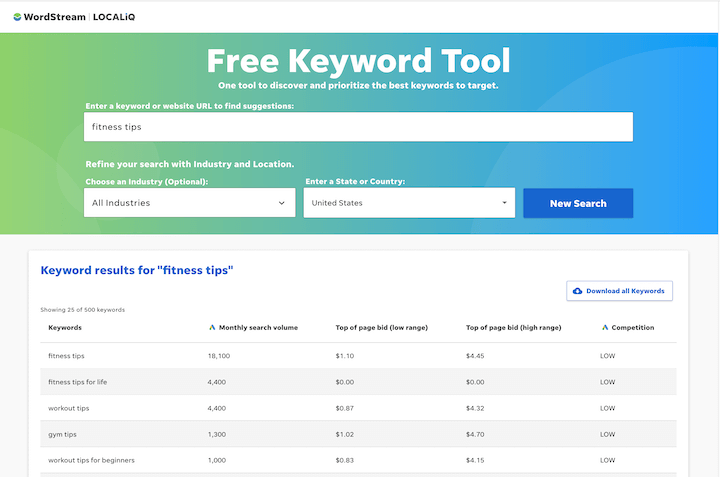The height and width of the screenshot is (477, 720).
Task: Click the WordStream logo icon
Action: 17,16
